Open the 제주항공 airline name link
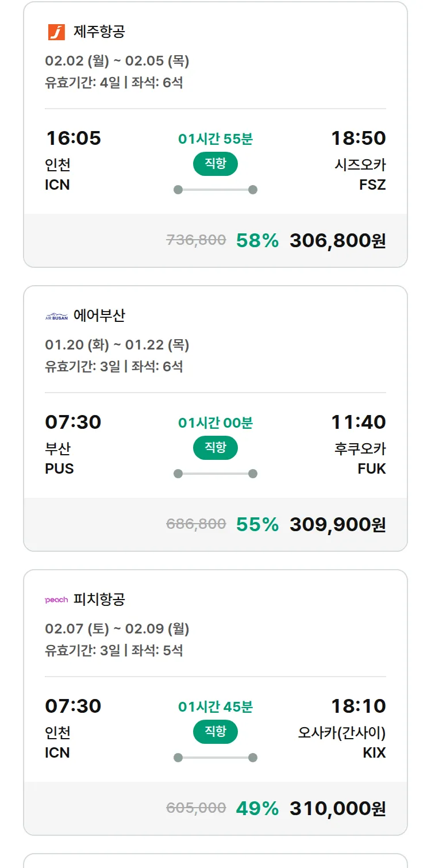The image size is (431, 868). 99,32
